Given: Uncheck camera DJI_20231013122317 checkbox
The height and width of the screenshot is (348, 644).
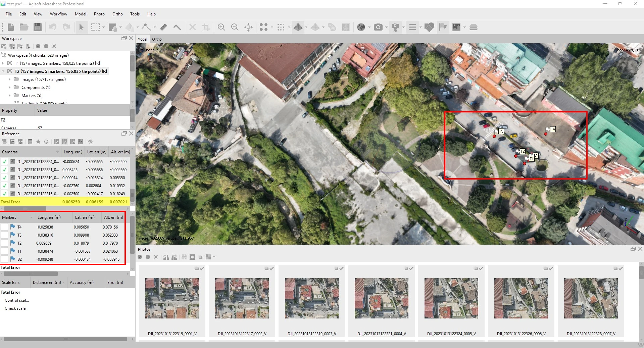Looking at the screenshot, I should pos(4,186).
